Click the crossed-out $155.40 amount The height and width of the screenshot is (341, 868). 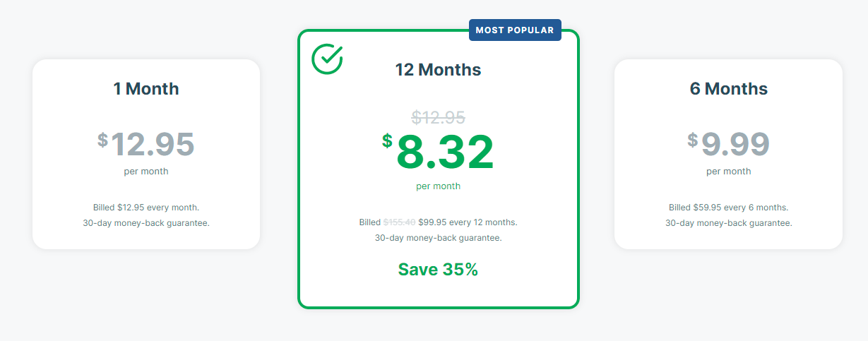coord(399,222)
